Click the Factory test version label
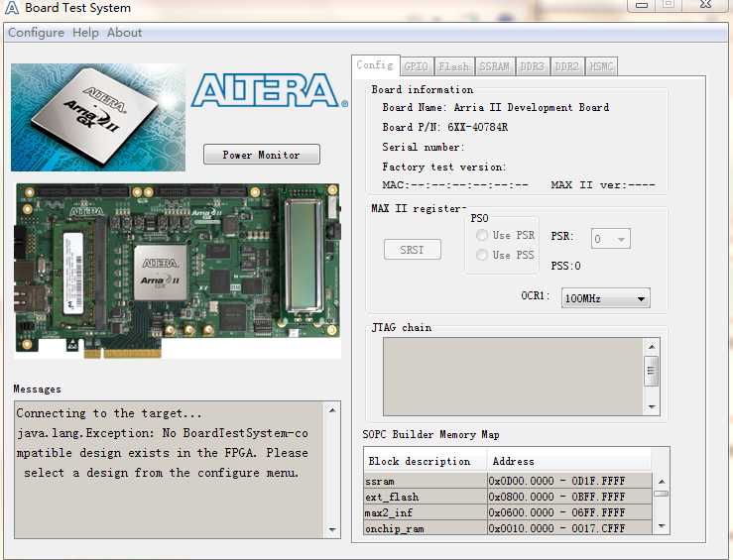Screen dimensions: 733x560 click(x=444, y=167)
